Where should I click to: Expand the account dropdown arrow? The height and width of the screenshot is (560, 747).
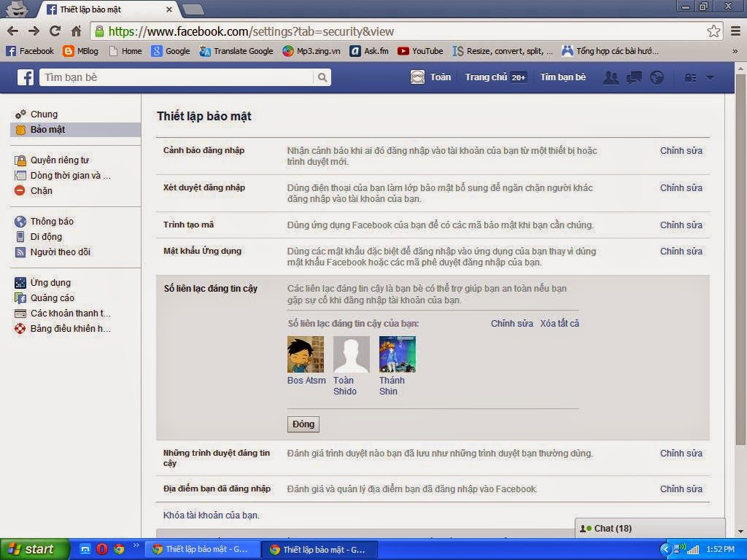pos(710,77)
